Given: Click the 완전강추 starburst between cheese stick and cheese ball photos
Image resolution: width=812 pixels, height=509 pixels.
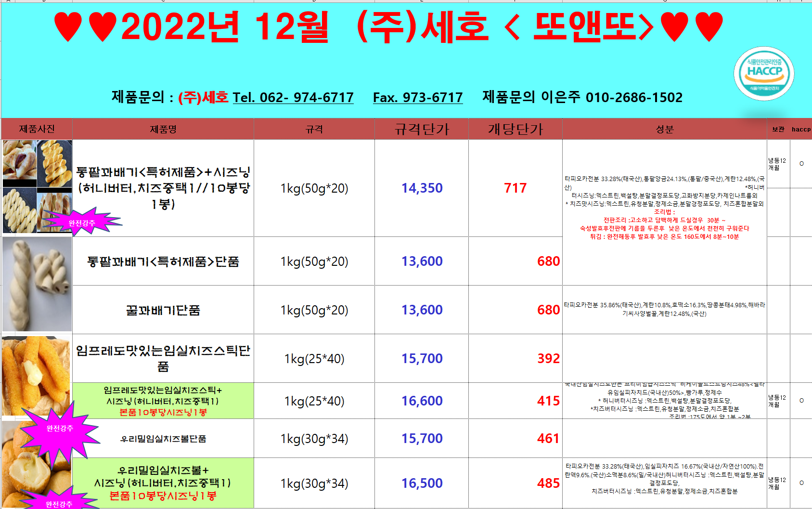Looking at the screenshot, I should (60, 429).
